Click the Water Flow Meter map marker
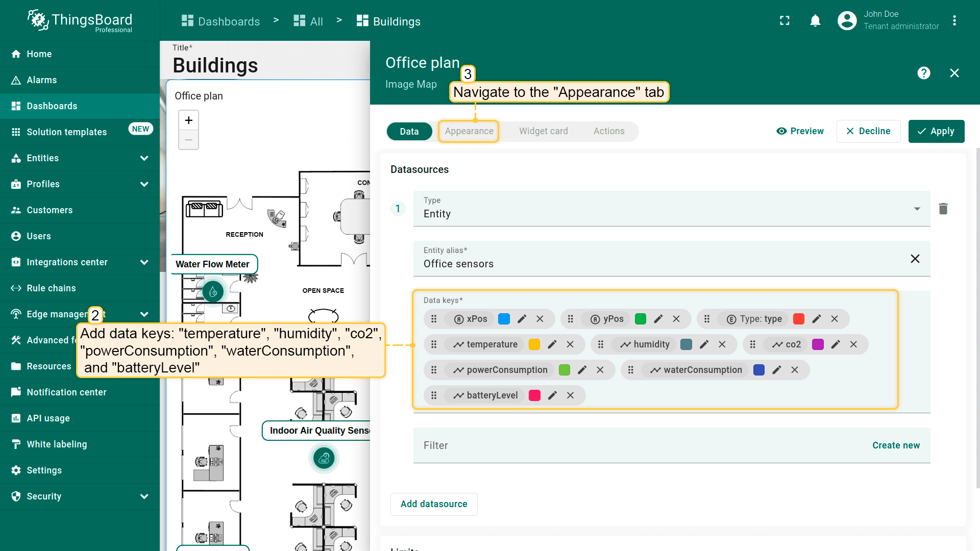980x551 pixels. click(213, 292)
